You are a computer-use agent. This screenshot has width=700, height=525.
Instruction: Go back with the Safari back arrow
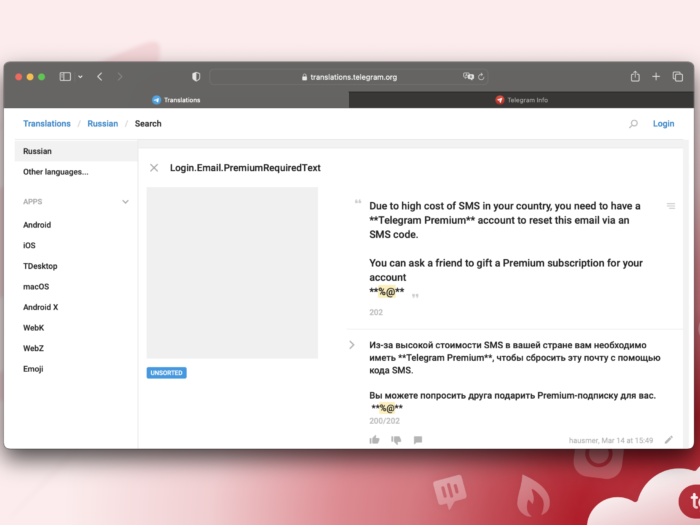[100, 77]
